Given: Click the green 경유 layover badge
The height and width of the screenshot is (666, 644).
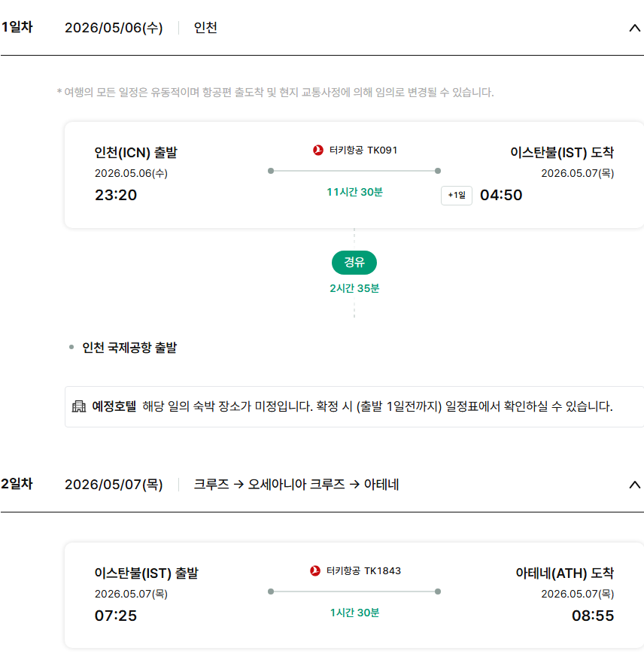Looking at the screenshot, I should (354, 263).
